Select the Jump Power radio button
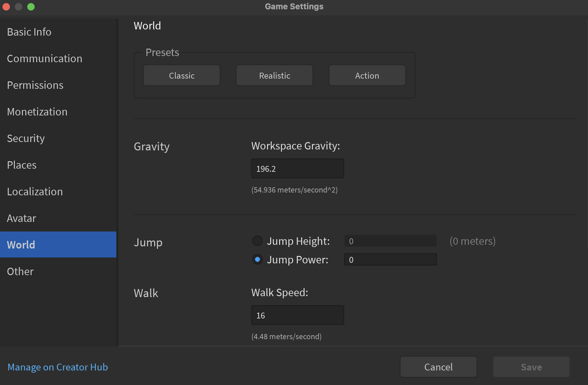Screen dimensions: 588x385 click(x=257, y=259)
